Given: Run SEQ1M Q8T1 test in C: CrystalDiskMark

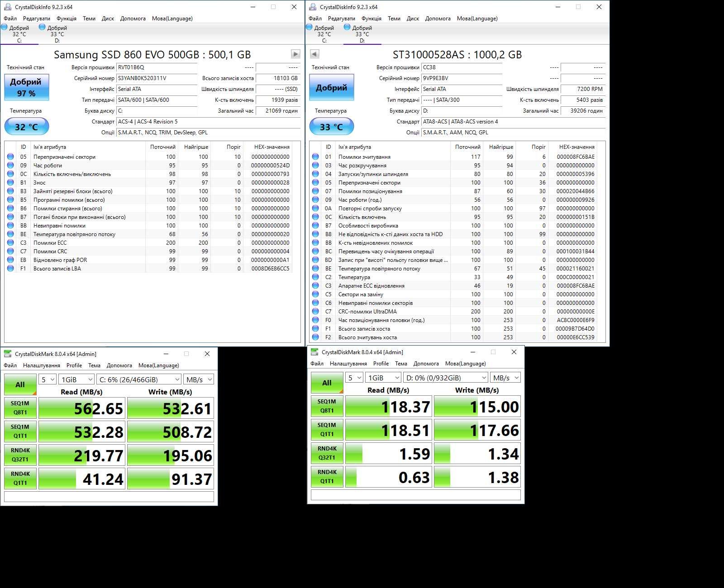Looking at the screenshot, I should pyautogui.click(x=20, y=408).
